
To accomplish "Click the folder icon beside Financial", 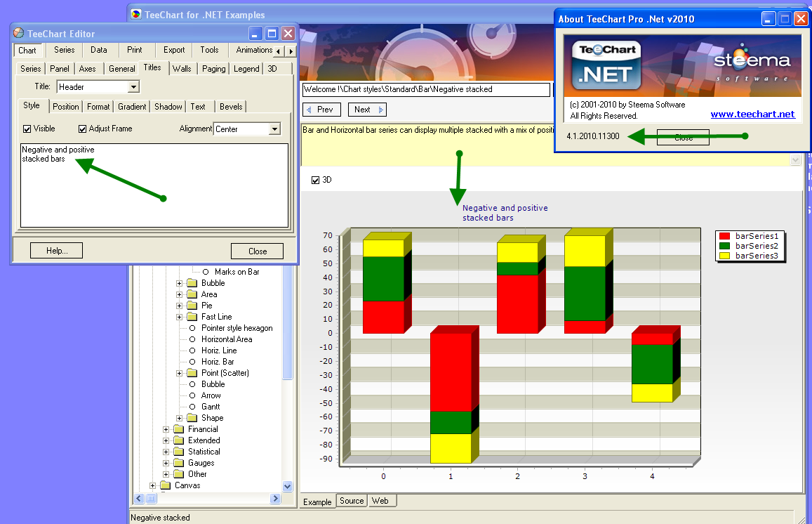I will pos(179,429).
